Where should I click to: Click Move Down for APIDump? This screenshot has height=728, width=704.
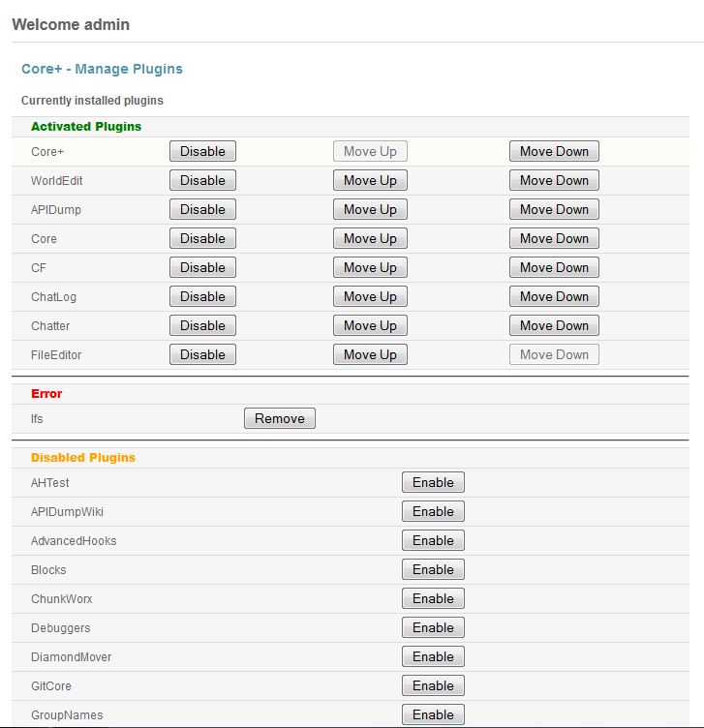[x=554, y=209]
